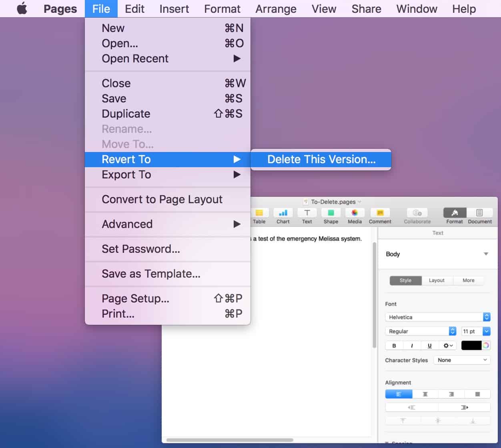
Task: Click the To-Delete.pages title chevron
Action: tap(359, 202)
